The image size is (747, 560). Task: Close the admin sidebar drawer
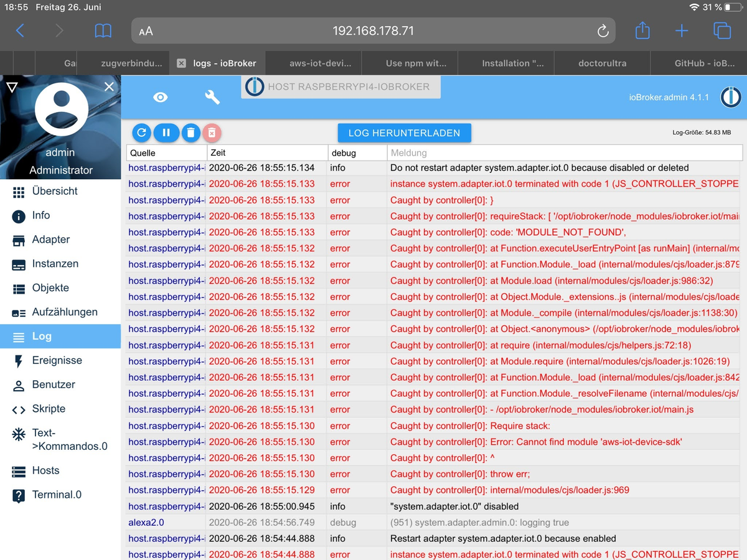point(109,87)
